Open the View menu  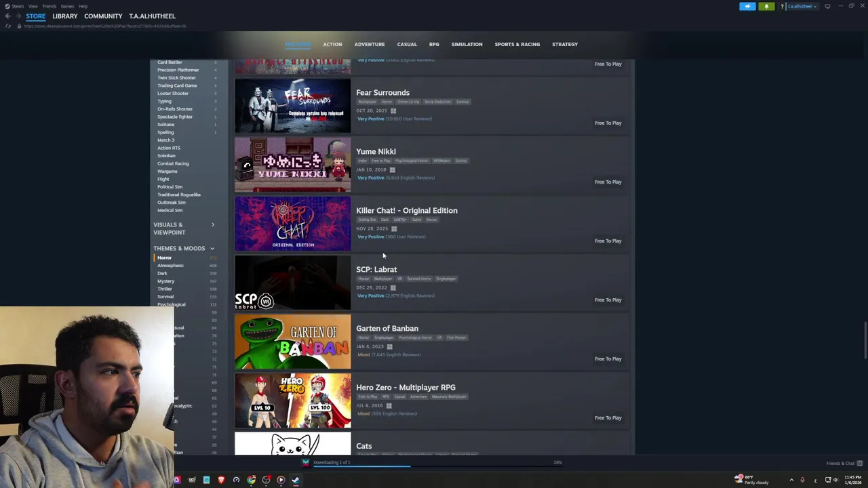pyautogui.click(x=33, y=6)
